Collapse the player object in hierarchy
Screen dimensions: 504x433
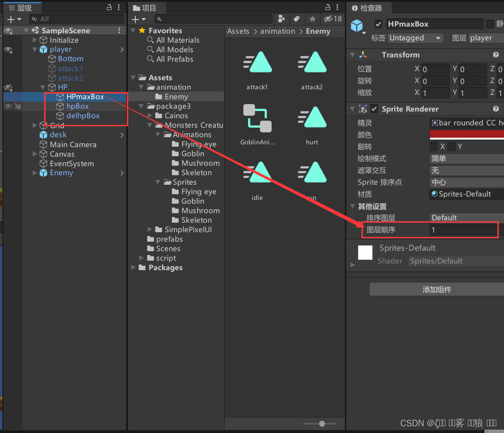click(x=35, y=49)
